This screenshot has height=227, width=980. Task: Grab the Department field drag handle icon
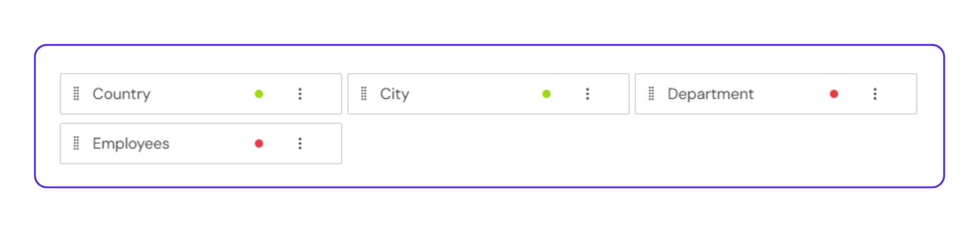pyautogui.click(x=651, y=94)
